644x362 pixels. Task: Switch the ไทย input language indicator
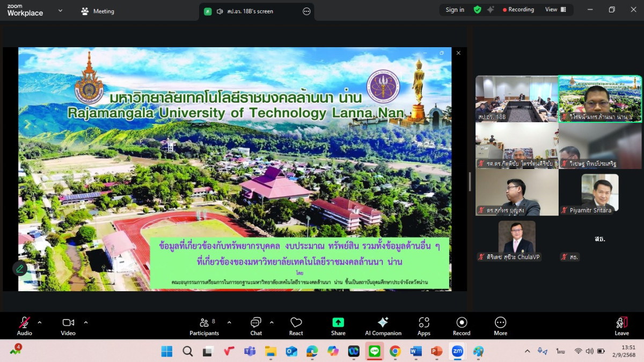coord(560,351)
